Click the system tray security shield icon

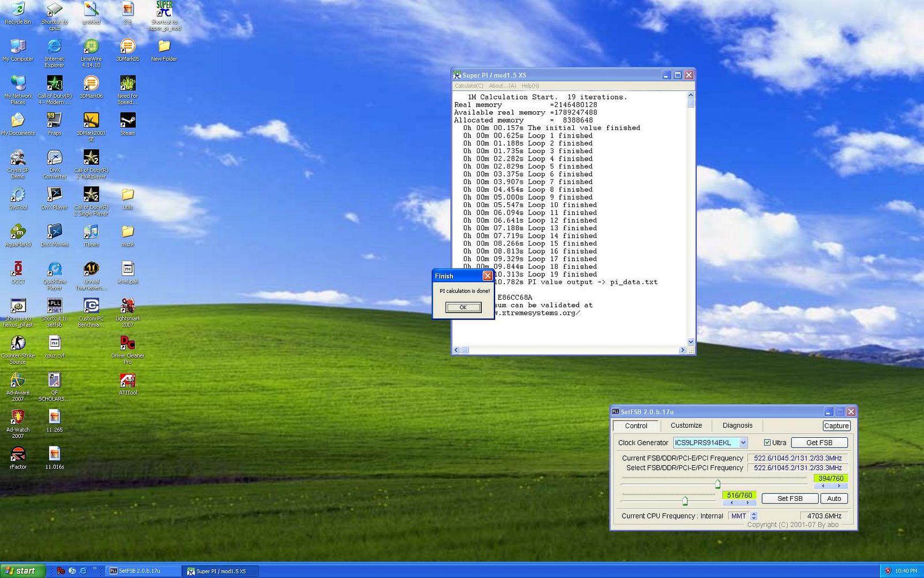point(888,571)
